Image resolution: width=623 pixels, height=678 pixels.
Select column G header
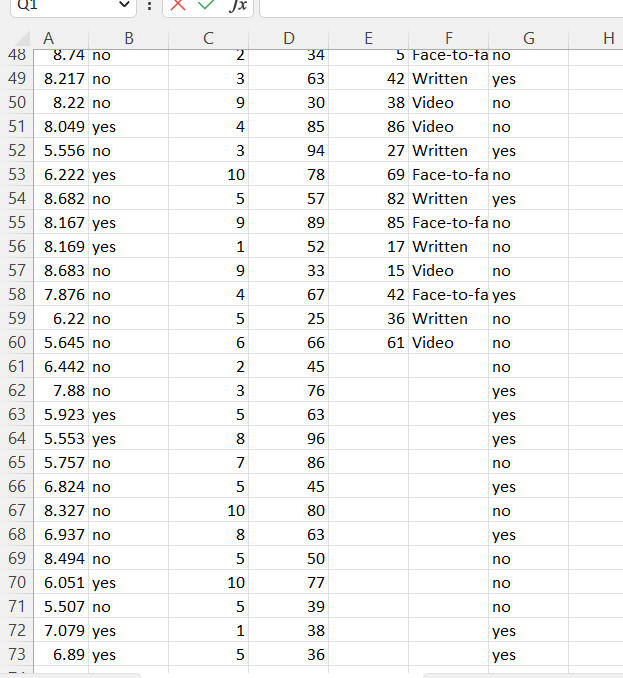529,38
